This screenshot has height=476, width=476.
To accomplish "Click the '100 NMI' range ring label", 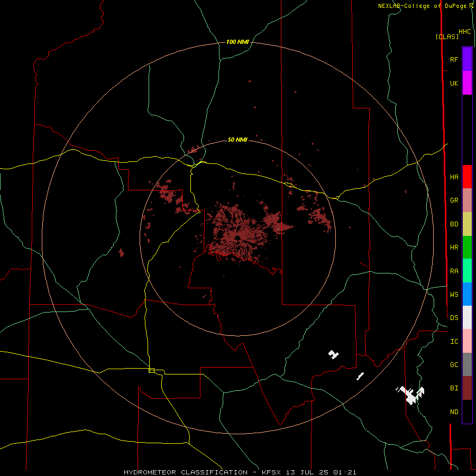I will click(237, 42).
